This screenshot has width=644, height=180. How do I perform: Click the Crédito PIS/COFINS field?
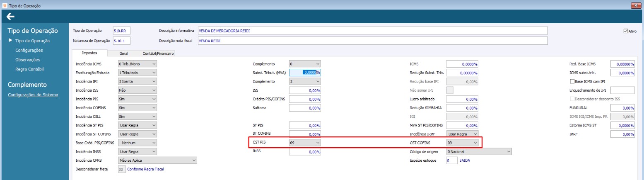pos(305,99)
